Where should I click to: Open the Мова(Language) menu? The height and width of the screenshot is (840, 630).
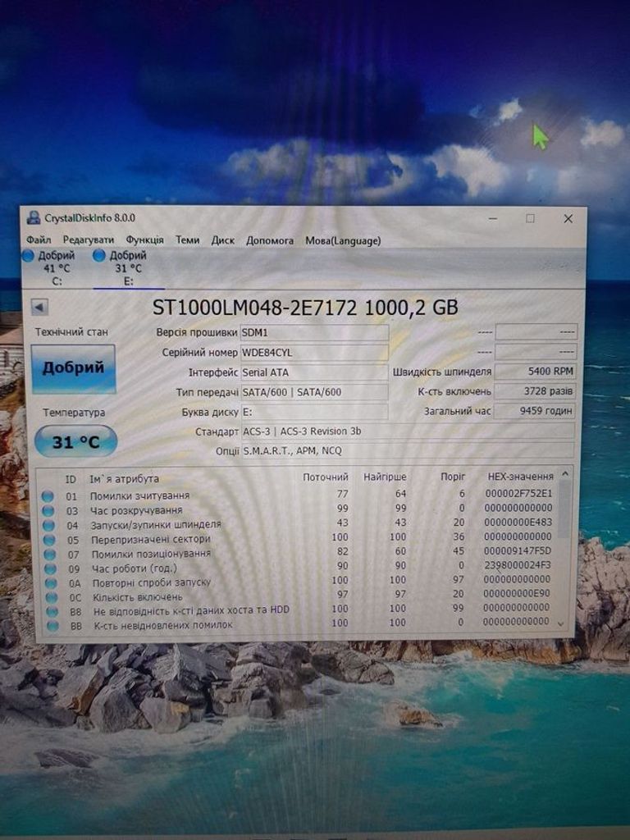tap(343, 240)
